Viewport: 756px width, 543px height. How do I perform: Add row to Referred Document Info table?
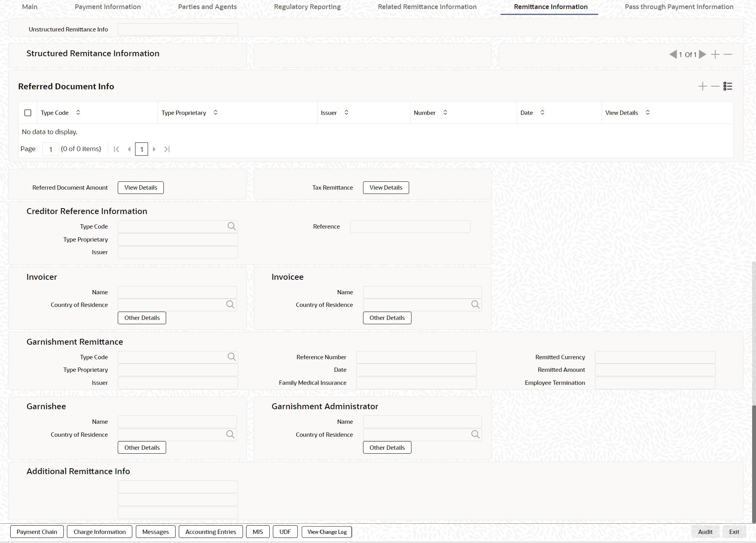tap(702, 86)
